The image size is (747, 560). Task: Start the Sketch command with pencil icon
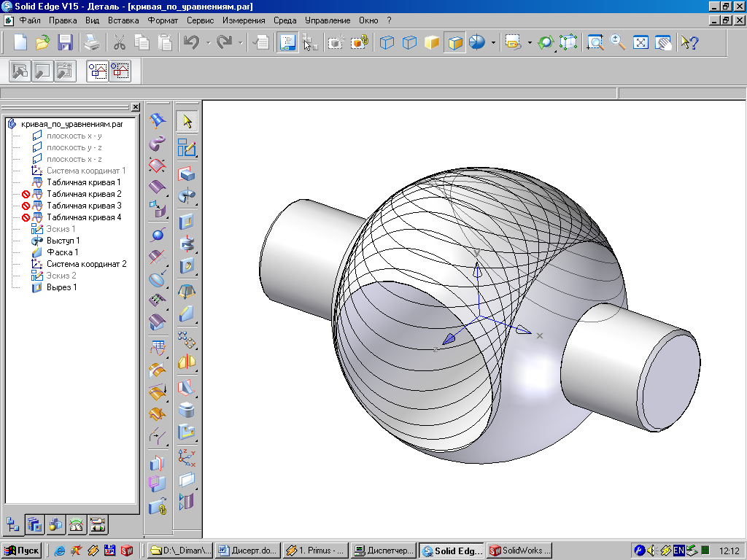[187, 147]
